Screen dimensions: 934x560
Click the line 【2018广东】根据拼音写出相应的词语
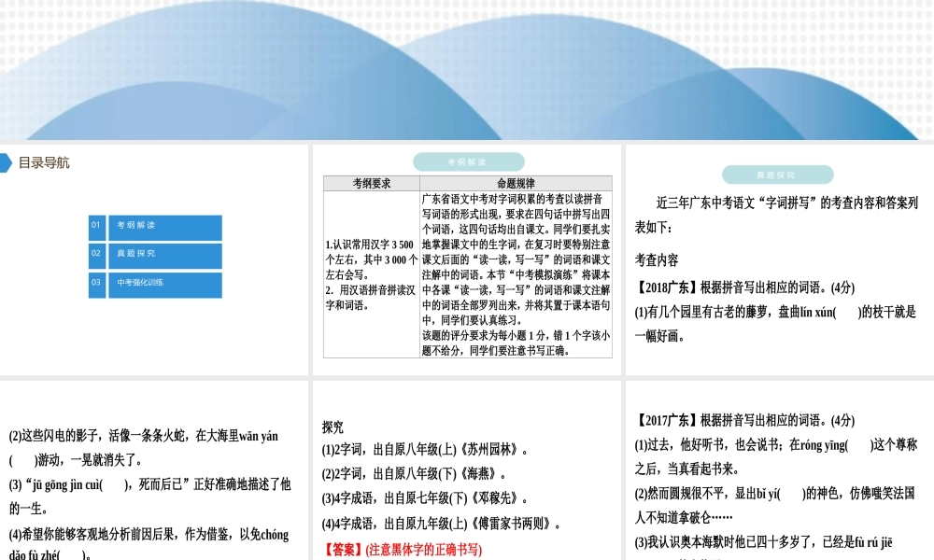click(744, 287)
